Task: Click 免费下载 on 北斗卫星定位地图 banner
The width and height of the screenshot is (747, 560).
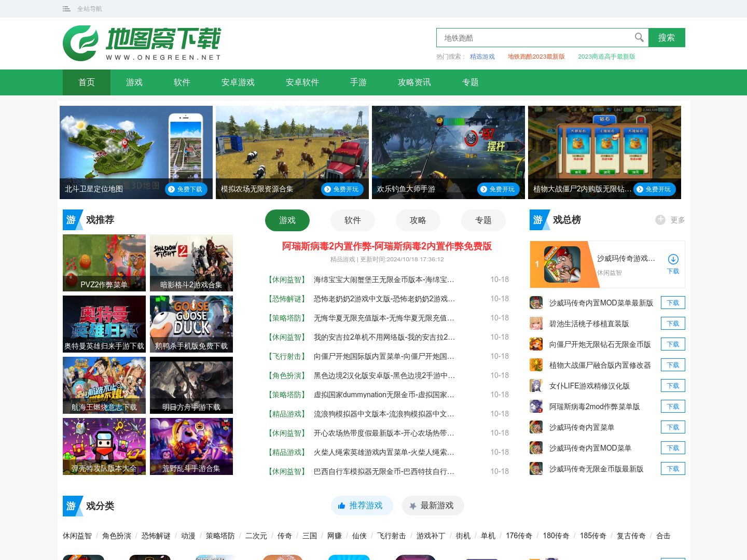Action: click(186, 189)
